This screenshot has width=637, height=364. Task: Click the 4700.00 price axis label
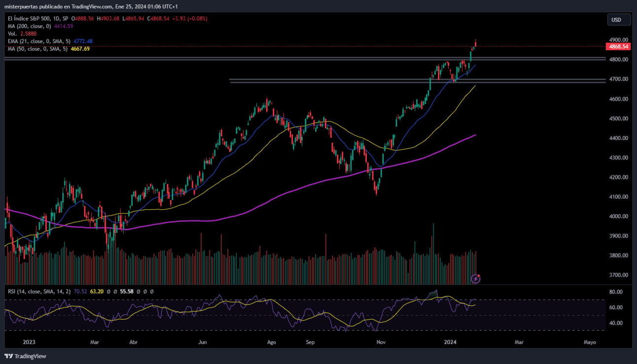pos(619,79)
